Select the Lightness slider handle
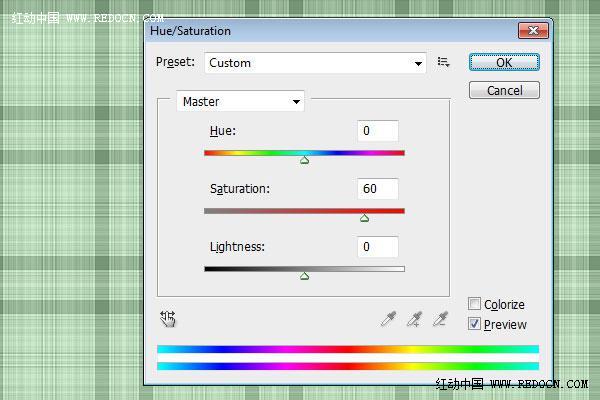Image resolution: width=600 pixels, height=400 pixels. tap(304, 276)
